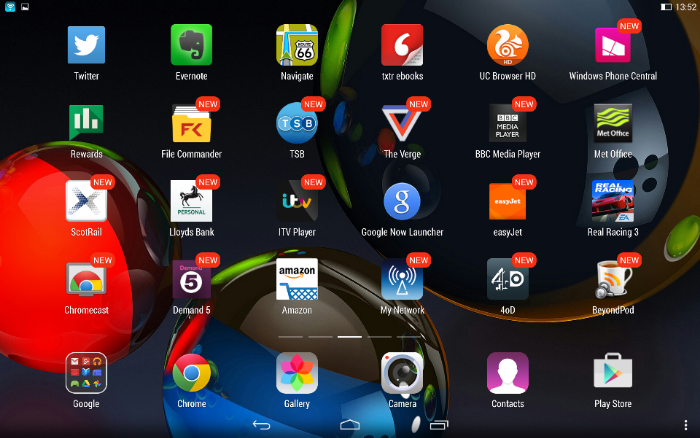Image resolution: width=700 pixels, height=438 pixels.
Task: Open the easyJet app
Action: 508,201
